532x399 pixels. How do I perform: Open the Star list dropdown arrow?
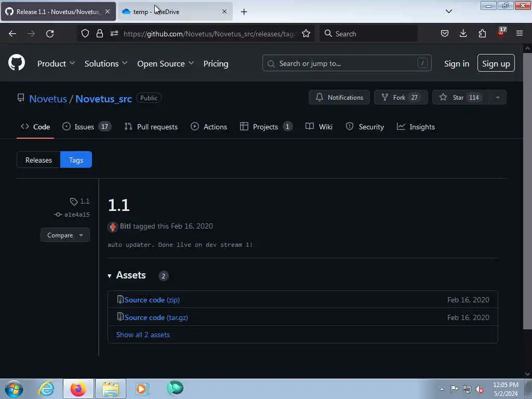point(497,97)
